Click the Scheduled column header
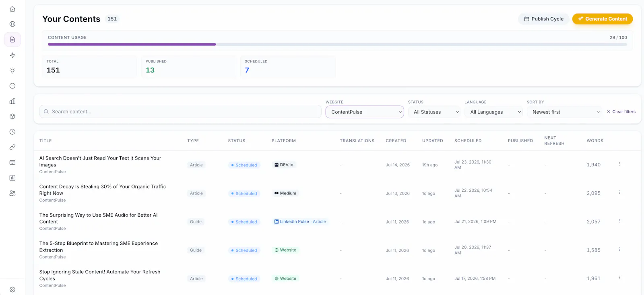 pos(468,141)
